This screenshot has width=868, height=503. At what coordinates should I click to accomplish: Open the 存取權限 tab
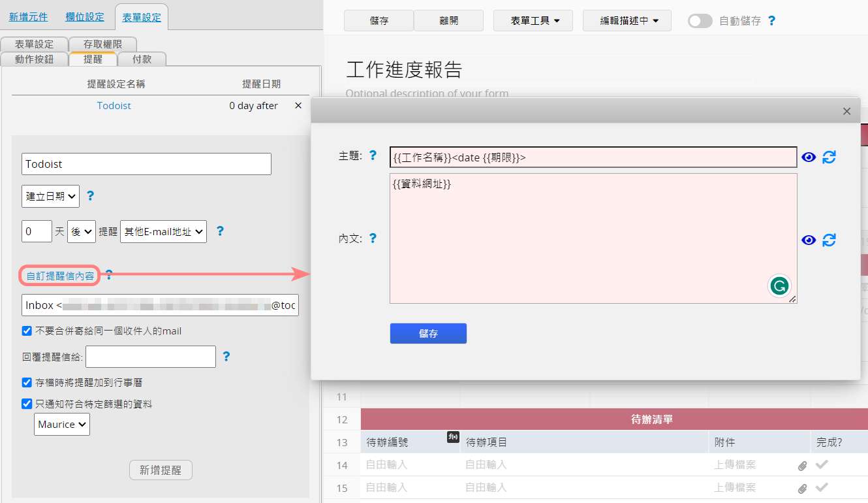click(x=103, y=44)
